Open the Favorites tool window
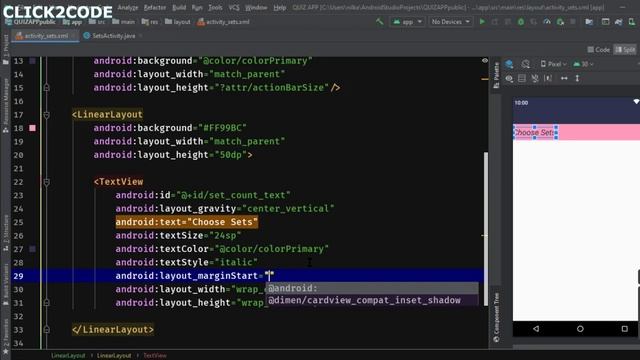 tap(5, 337)
